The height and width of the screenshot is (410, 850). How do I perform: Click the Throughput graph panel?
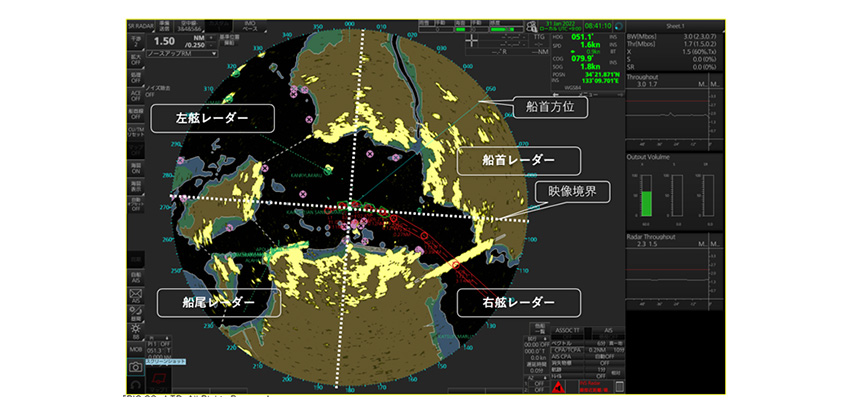[x=675, y=111]
